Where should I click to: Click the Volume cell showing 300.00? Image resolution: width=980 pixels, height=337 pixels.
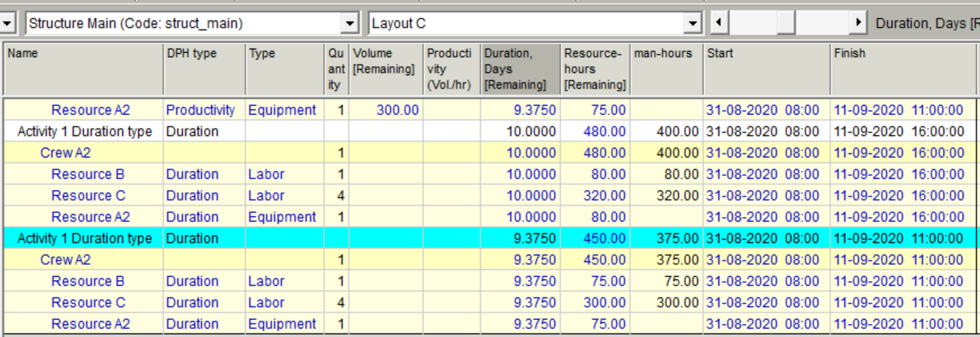385,110
